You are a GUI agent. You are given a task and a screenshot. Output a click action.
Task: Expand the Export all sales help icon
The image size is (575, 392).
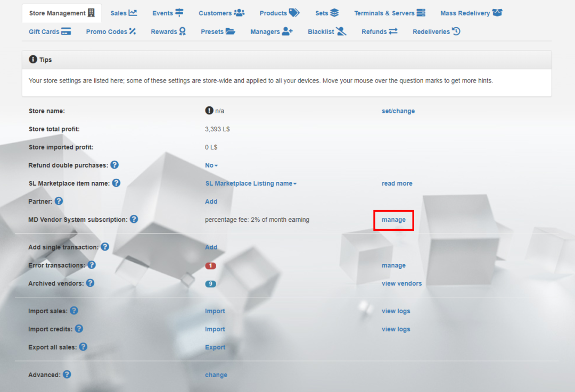[83, 347]
